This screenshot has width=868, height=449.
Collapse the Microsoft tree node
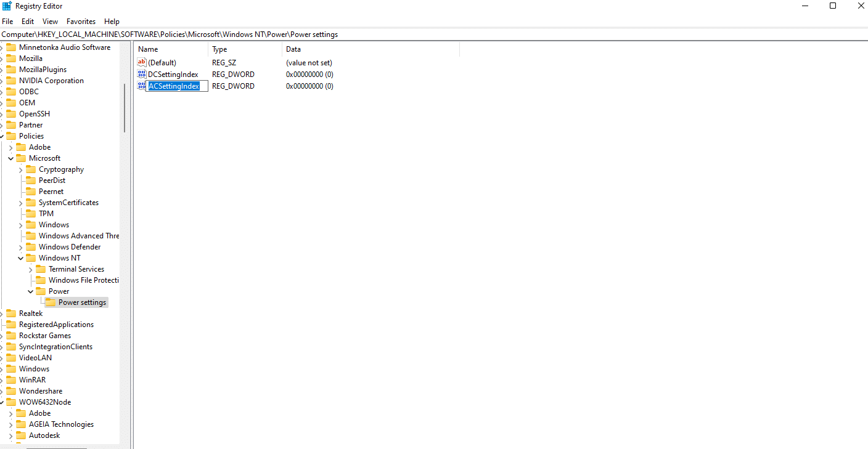pyautogui.click(x=10, y=158)
